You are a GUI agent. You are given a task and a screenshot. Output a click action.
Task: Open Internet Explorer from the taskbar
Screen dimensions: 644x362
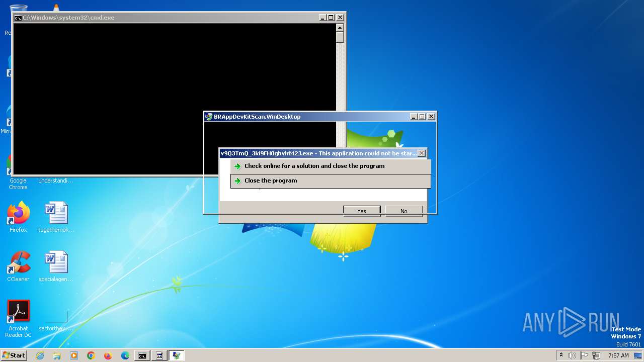click(40, 355)
